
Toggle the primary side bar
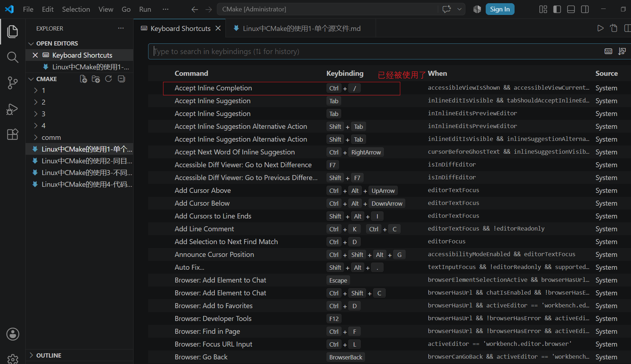tap(557, 9)
